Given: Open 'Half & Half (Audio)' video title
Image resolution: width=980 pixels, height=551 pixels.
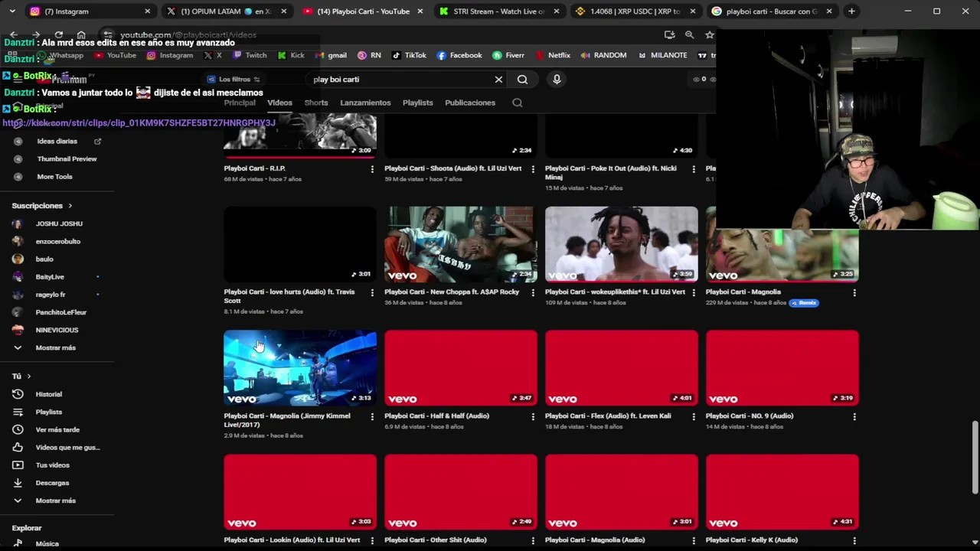Looking at the screenshot, I should point(436,416).
